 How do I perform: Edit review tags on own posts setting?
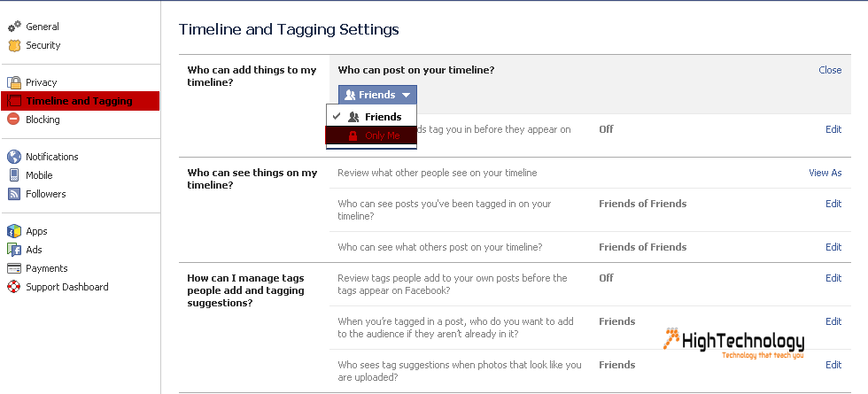[833, 278]
